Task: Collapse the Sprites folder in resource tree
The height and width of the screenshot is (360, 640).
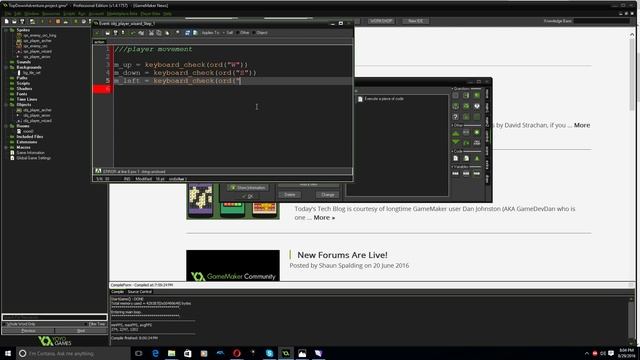Action: 6,30
